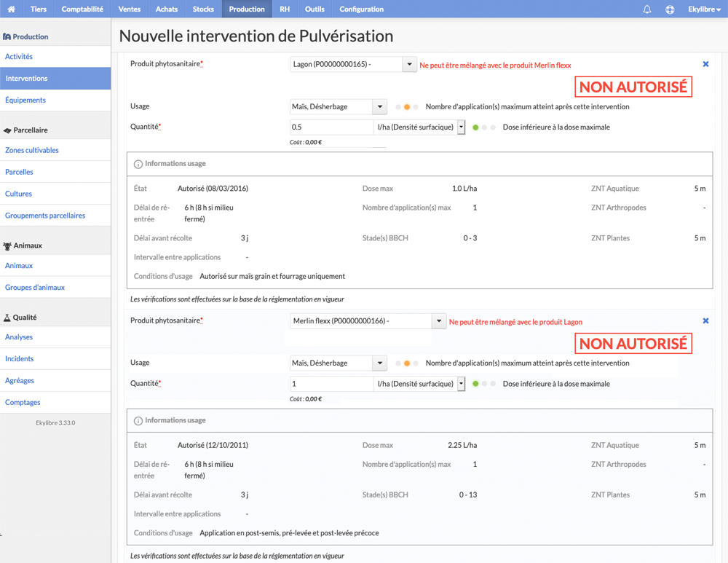This screenshot has height=563, width=728.
Task: Click the Lagon product name field
Action: [346, 64]
